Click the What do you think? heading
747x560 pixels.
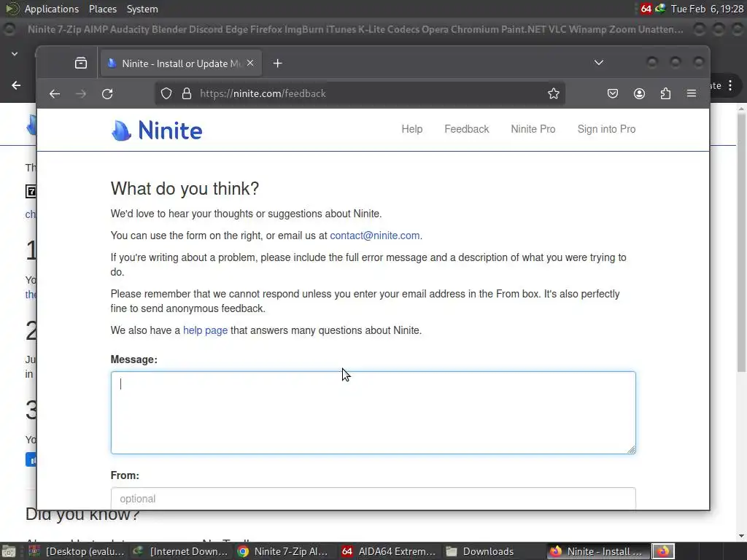(185, 189)
